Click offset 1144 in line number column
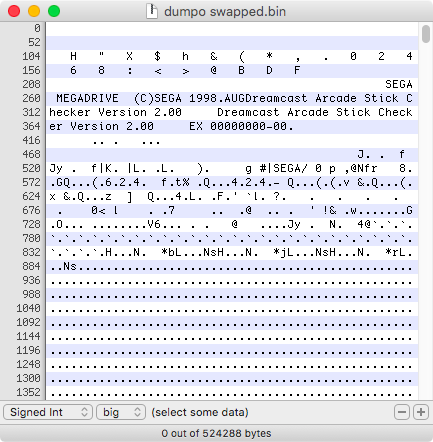 (x=28, y=336)
